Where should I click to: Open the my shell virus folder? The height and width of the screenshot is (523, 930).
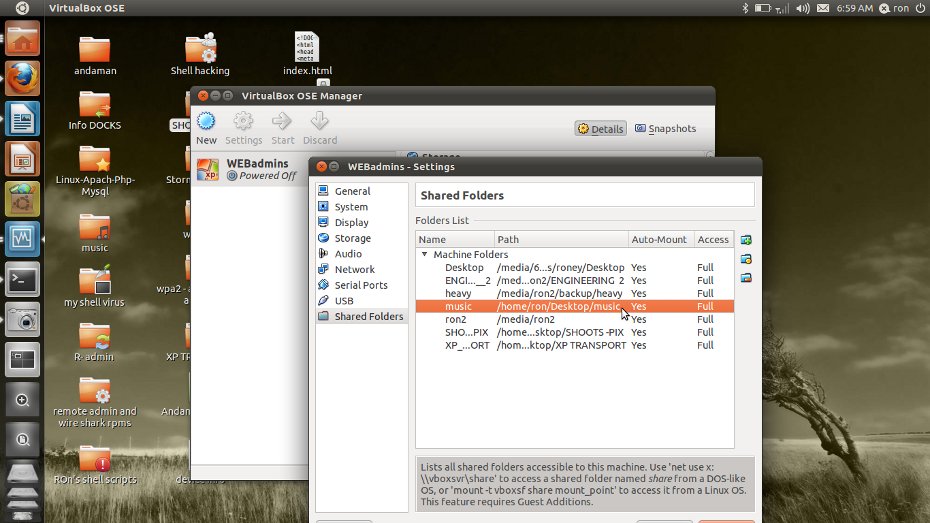[95, 287]
